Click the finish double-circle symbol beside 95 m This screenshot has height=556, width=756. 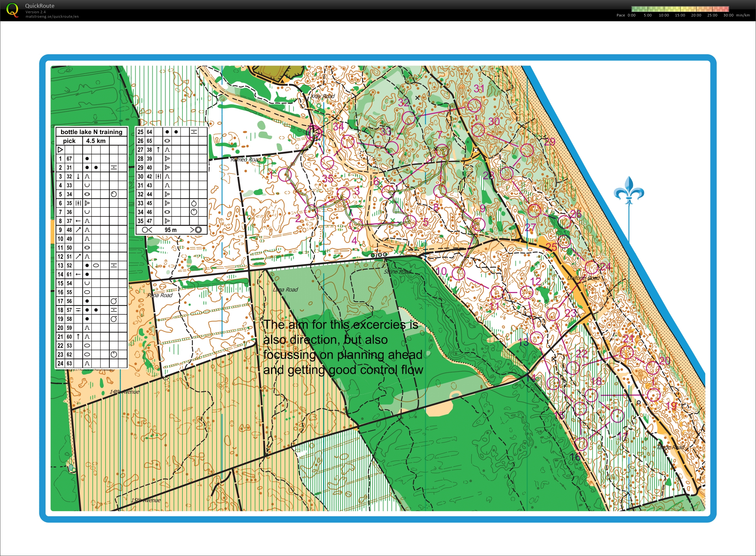coord(199,230)
